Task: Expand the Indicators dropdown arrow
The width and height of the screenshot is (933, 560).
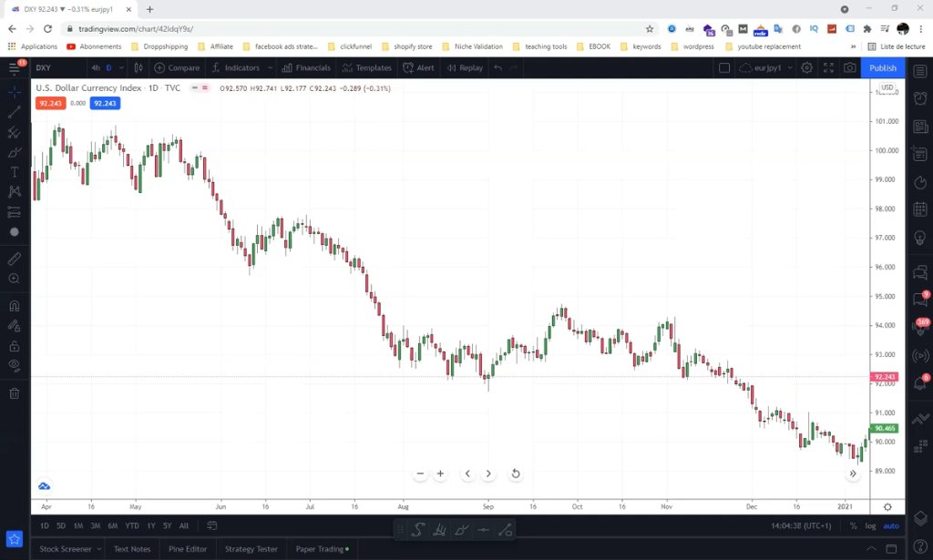Action: 270,67
